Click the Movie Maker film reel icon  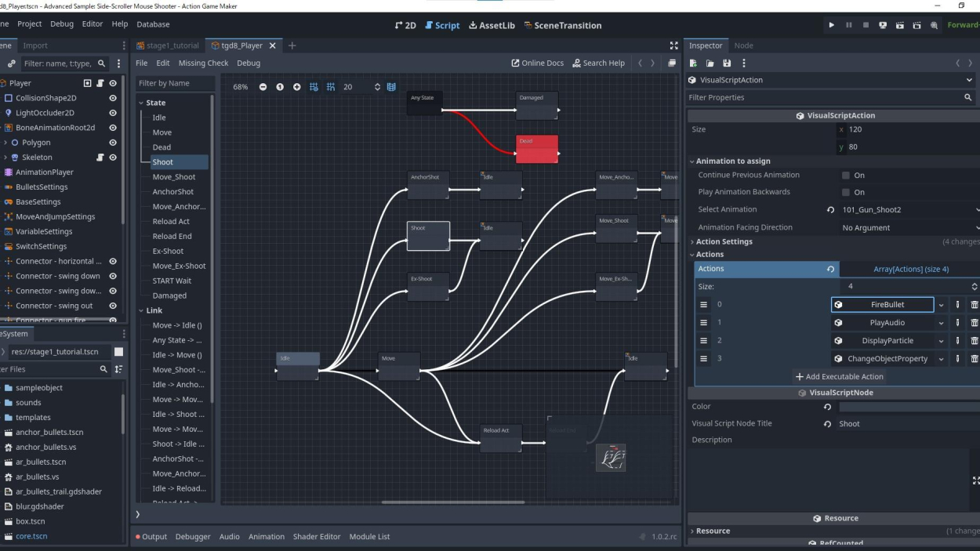point(935,25)
